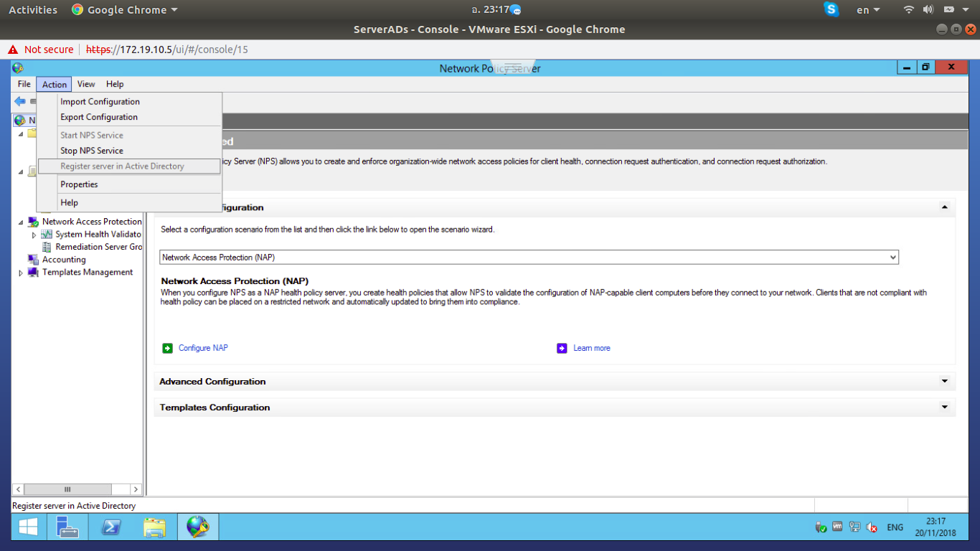The width and height of the screenshot is (980, 551).
Task: Collapse the Network Access Protection tree node
Action: [21, 222]
